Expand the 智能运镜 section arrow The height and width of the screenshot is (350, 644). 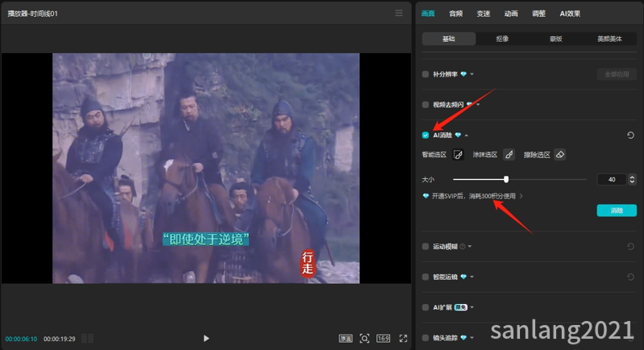472,277
